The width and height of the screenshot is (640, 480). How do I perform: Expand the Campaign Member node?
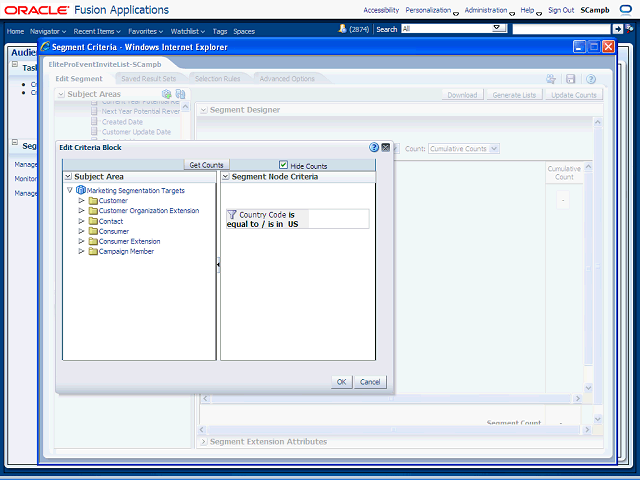81,251
